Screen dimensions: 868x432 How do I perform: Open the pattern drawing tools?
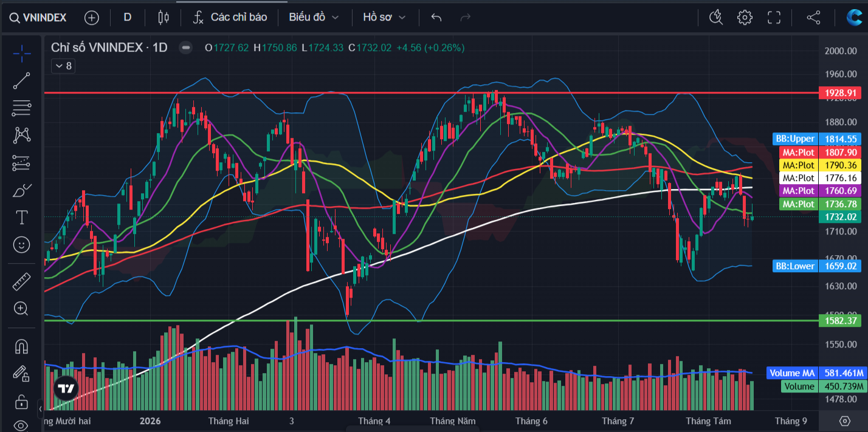tap(21, 135)
